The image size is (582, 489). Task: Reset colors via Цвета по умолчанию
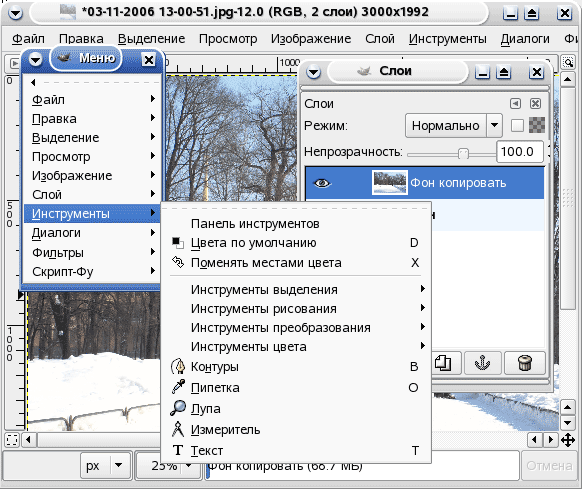coord(296,243)
